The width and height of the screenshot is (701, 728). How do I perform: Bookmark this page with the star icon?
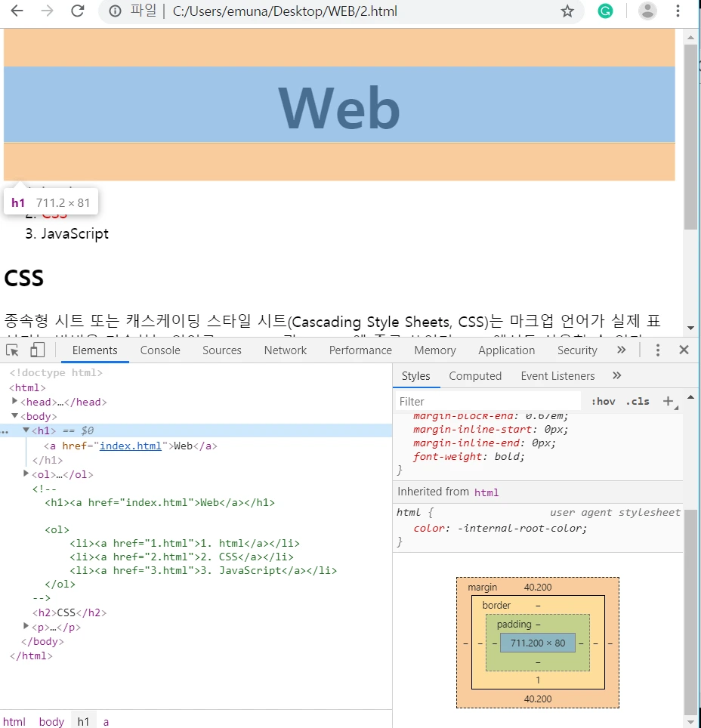[567, 11]
